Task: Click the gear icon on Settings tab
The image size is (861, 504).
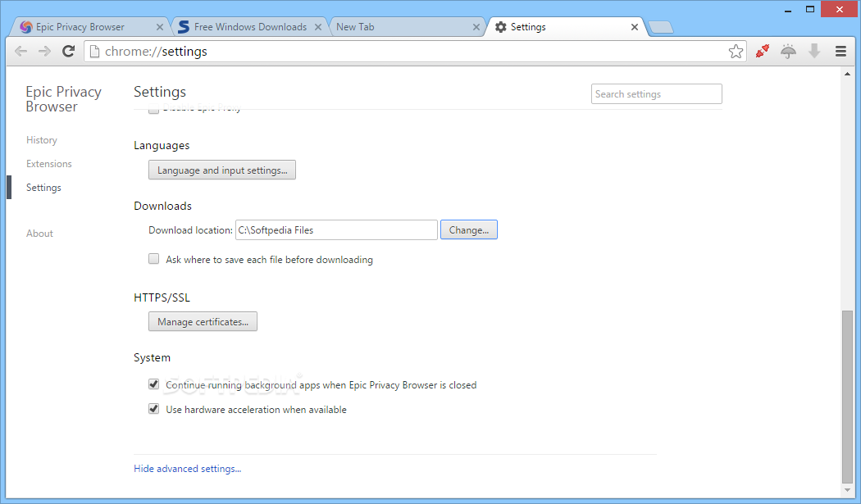Action: tap(501, 27)
